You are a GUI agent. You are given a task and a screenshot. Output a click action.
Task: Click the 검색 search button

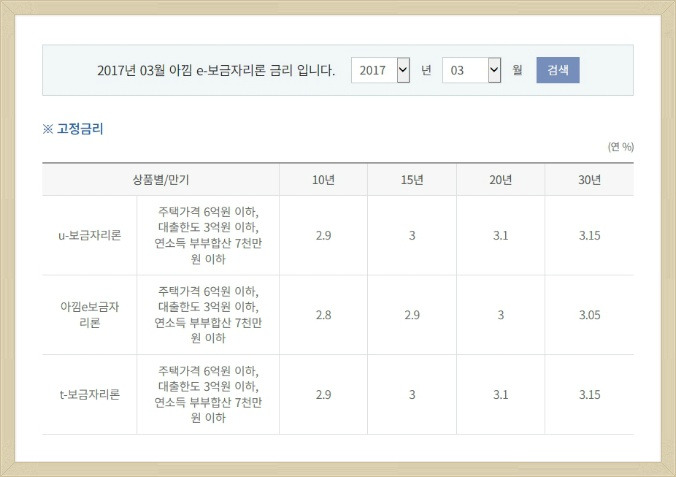click(558, 70)
